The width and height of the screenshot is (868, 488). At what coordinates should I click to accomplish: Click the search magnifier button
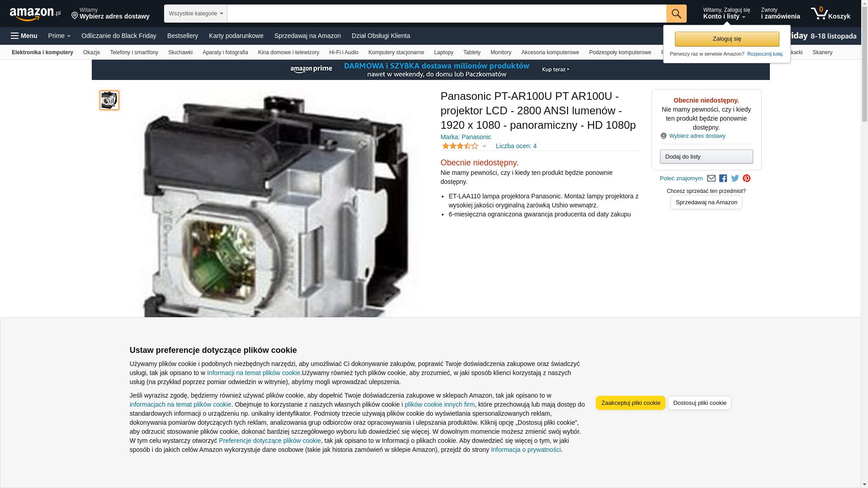click(676, 14)
